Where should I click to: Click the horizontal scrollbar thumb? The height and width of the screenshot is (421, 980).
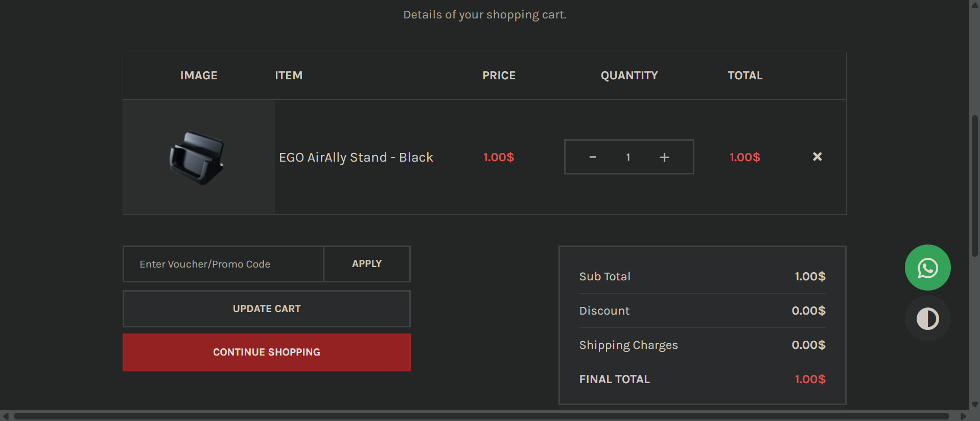(481, 416)
